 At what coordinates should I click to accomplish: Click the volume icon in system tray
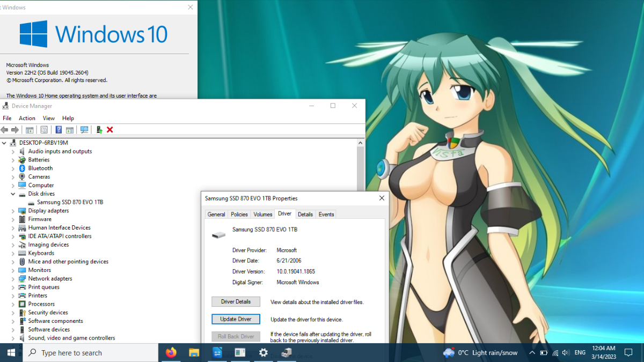[566, 352]
